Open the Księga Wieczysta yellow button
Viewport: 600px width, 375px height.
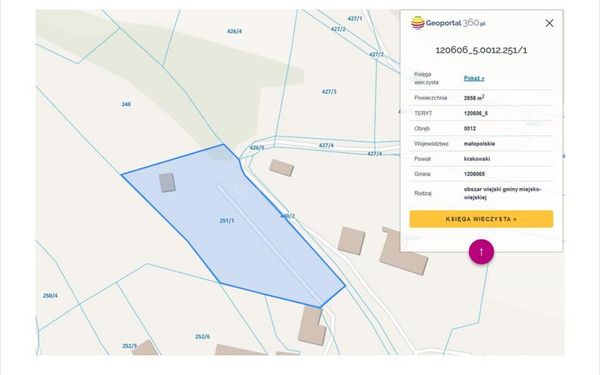pos(481,219)
